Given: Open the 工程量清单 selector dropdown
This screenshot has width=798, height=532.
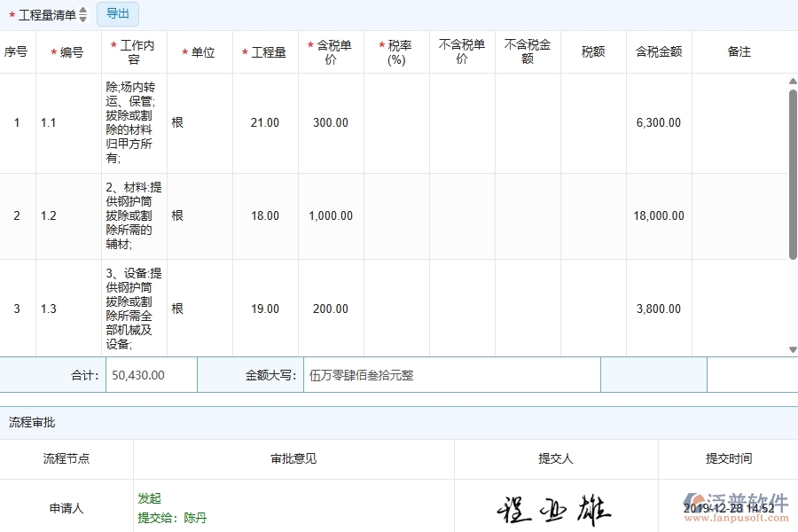Looking at the screenshot, I should 44,14.
